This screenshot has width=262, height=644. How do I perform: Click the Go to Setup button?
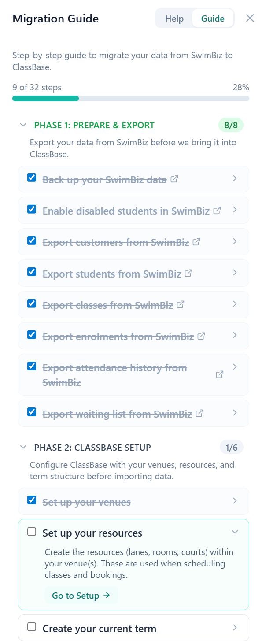[x=81, y=595]
